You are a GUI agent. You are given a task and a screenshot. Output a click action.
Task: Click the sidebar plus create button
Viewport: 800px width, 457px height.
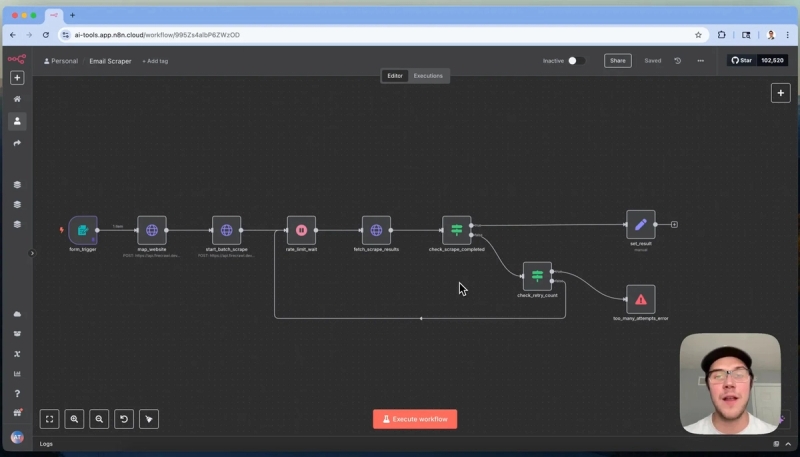pos(17,78)
